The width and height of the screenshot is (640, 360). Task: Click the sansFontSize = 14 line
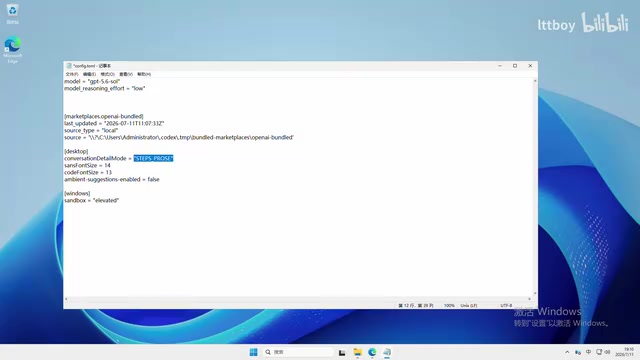87,165
